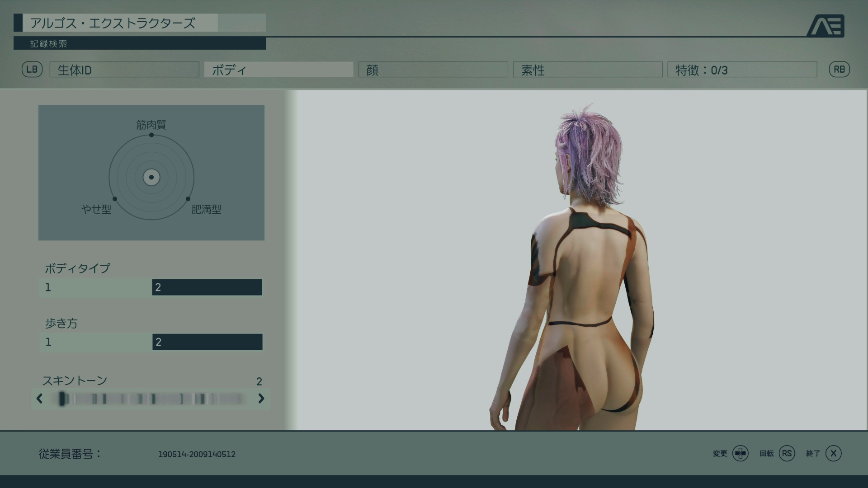Click the D-pad 変更 change icon
Viewport: 868px width, 488px height.
[x=740, y=453]
